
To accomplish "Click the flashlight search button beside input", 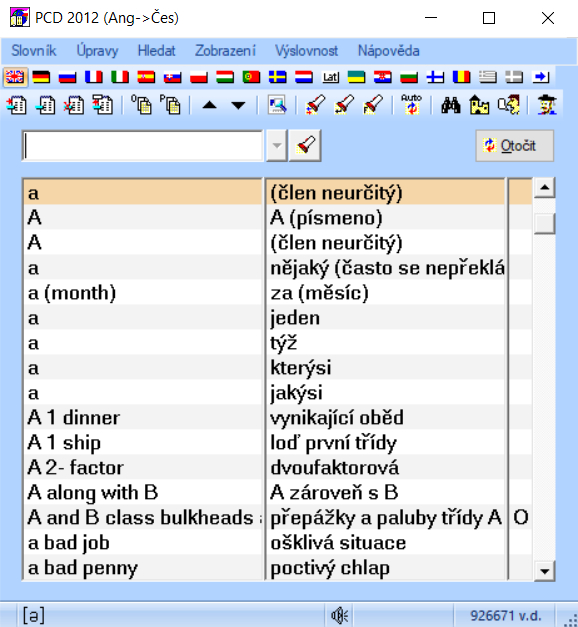I will pyautogui.click(x=305, y=146).
